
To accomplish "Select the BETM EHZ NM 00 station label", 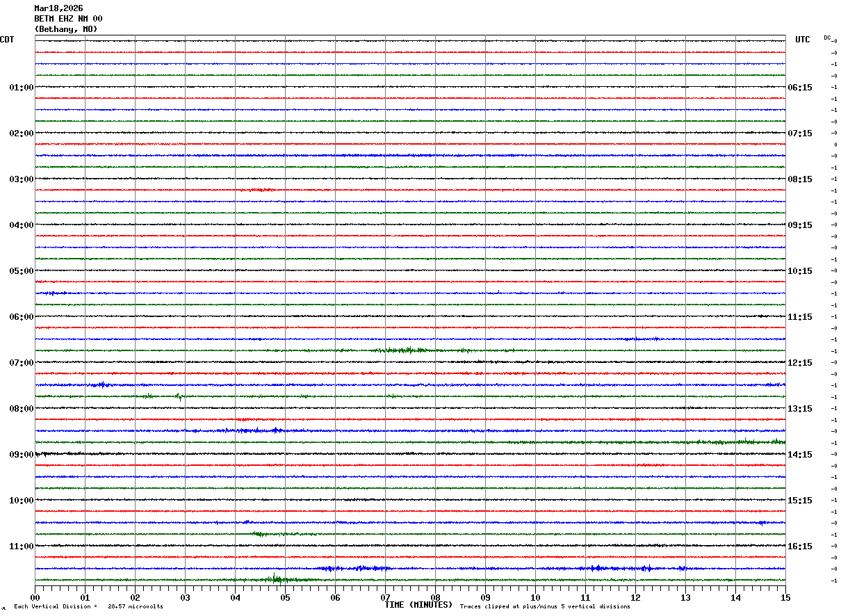I will pos(68,19).
